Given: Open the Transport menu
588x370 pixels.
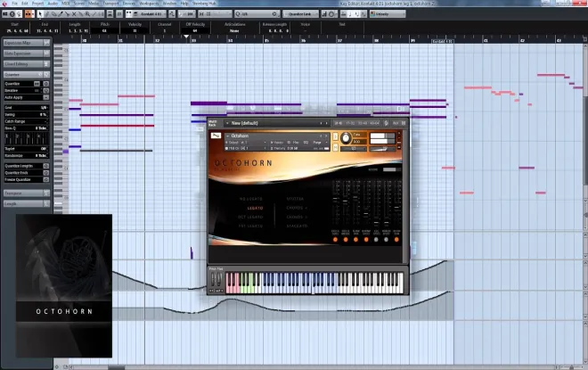Looking at the screenshot, I should tap(111, 4).
